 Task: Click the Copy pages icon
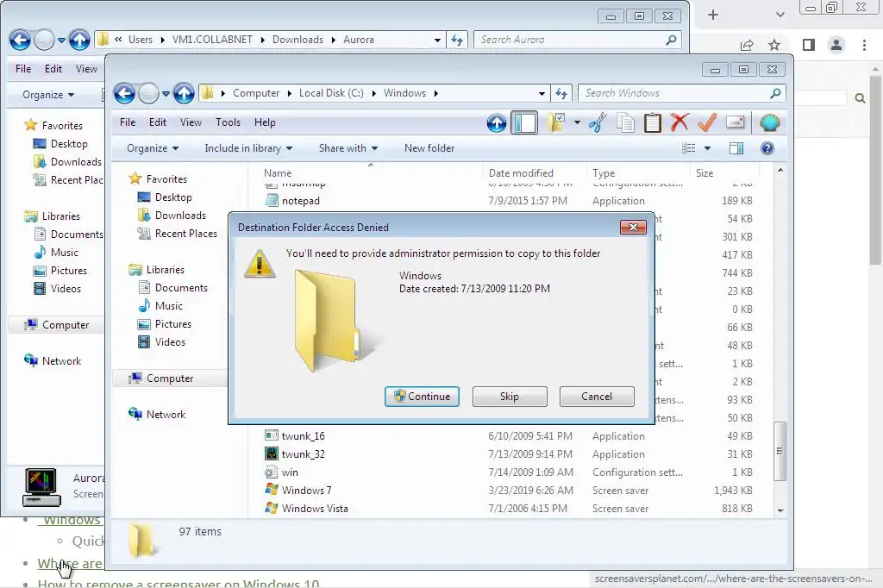tap(625, 122)
